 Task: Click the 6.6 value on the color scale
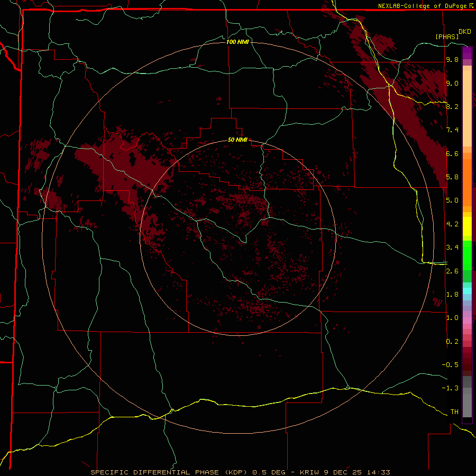pyautogui.click(x=452, y=153)
